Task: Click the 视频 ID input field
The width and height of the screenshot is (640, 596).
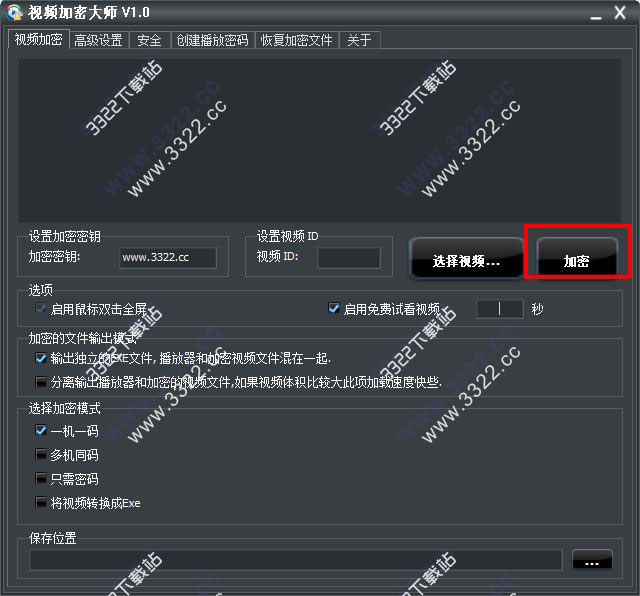Action: [x=349, y=258]
